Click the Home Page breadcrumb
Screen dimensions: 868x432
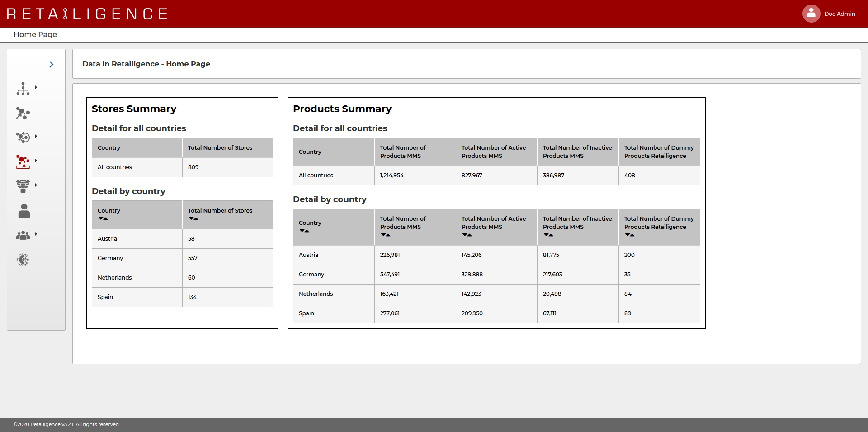tap(35, 34)
